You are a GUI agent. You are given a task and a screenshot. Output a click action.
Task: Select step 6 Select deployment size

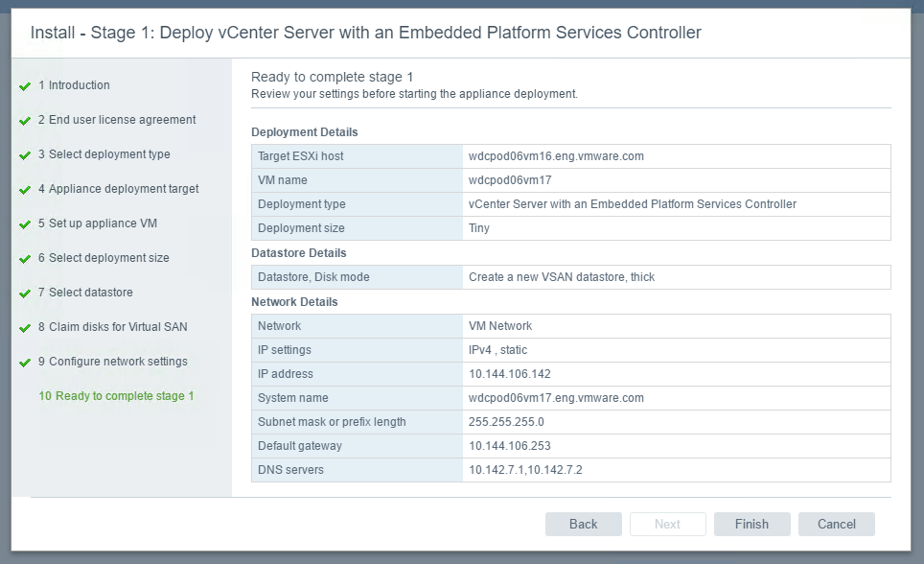[104, 258]
